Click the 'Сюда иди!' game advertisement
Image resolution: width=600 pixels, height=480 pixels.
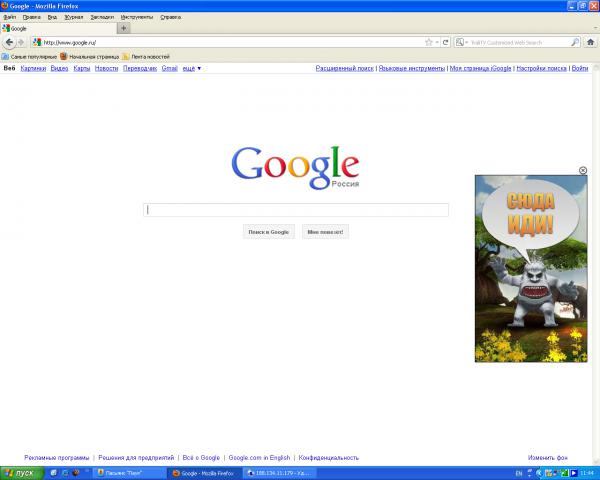531,269
